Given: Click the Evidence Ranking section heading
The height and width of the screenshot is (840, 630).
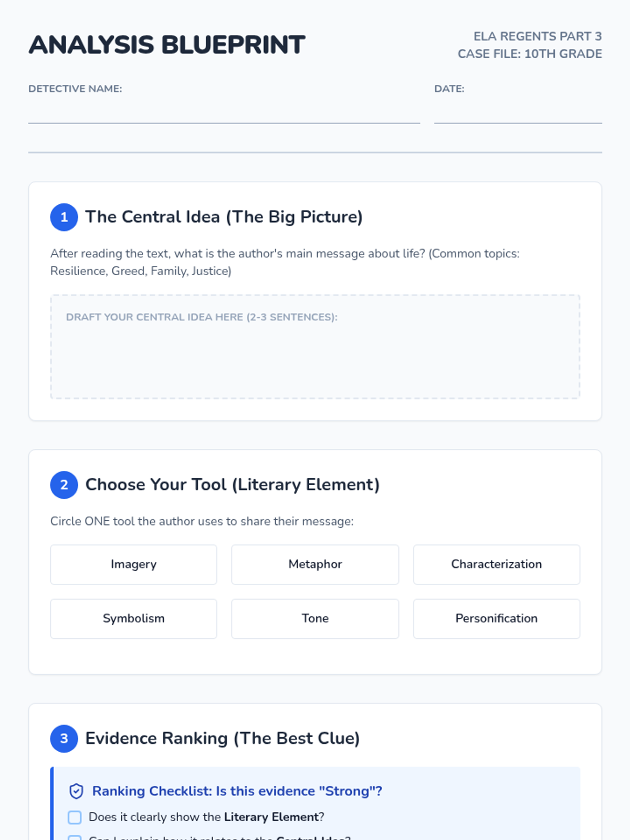Looking at the screenshot, I should point(222,738).
